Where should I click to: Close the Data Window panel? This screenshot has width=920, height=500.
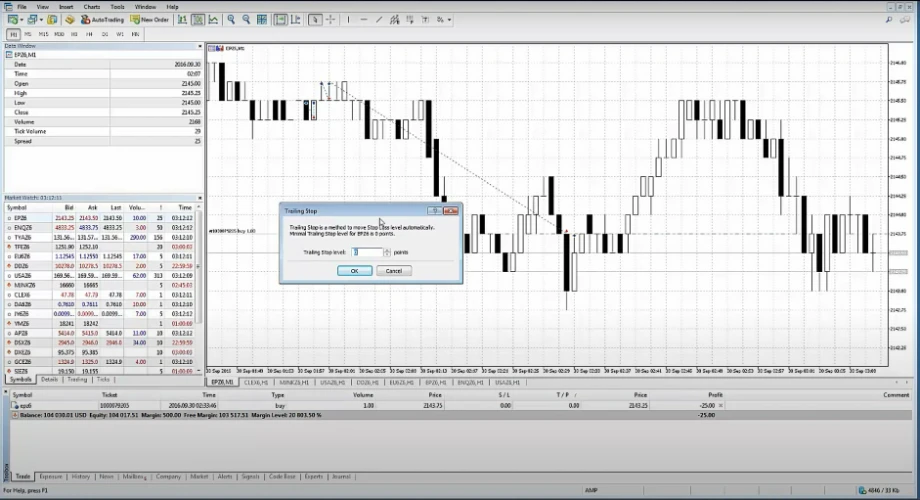pos(199,46)
